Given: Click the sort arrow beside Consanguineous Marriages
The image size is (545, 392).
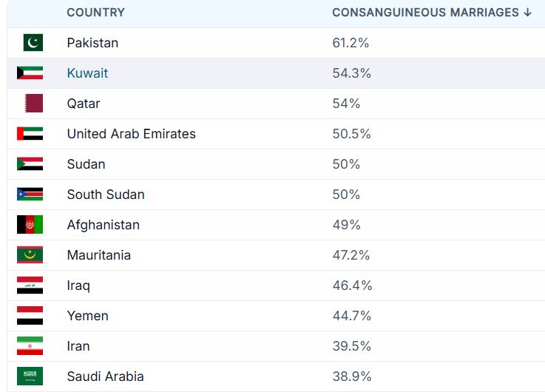Looking at the screenshot, I should point(527,13).
